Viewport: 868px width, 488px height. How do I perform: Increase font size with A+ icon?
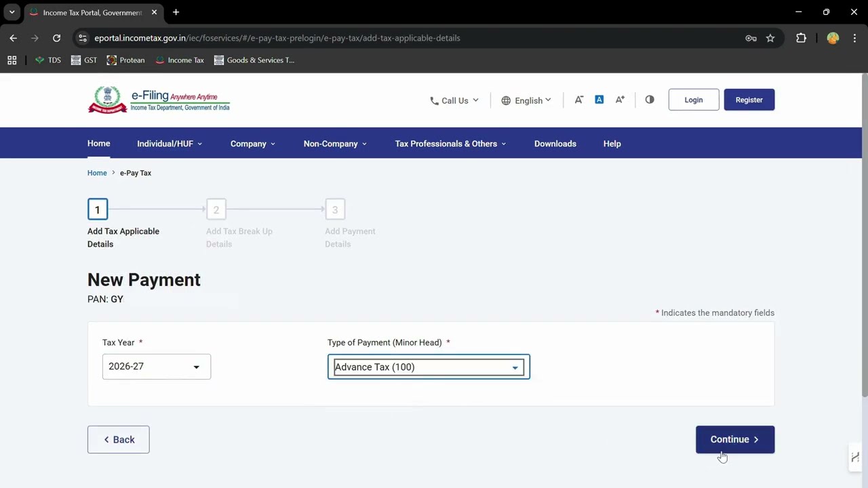click(x=620, y=100)
